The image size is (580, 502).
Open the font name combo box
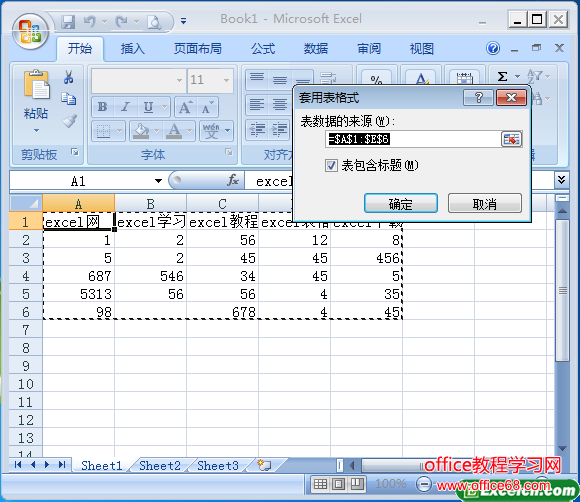coord(138,80)
